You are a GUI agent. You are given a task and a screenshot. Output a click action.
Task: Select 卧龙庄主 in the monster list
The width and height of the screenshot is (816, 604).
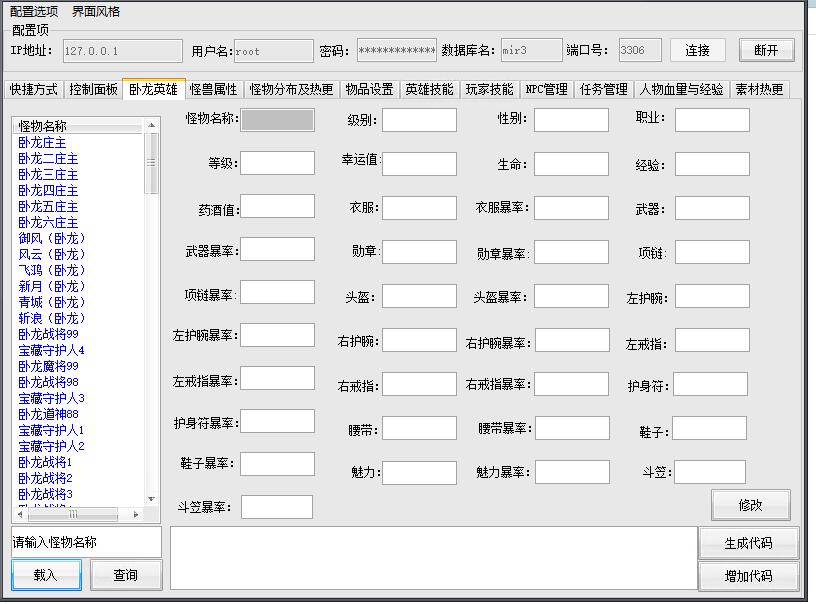pyautogui.click(x=42, y=143)
